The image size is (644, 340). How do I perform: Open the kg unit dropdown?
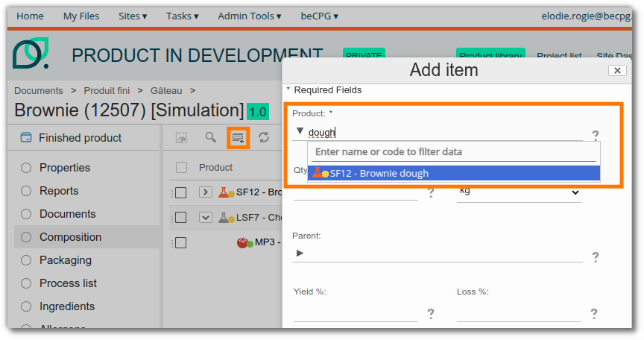pyautogui.click(x=519, y=192)
